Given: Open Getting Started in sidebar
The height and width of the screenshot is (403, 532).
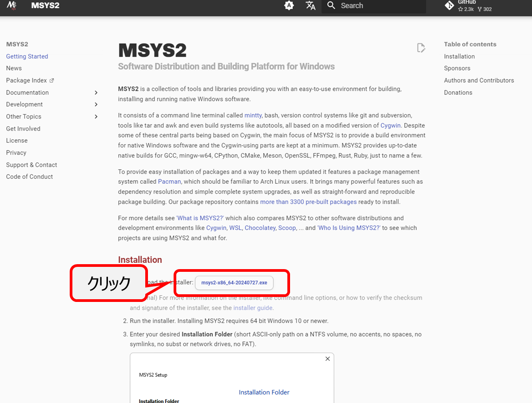Looking at the screenshot, I should point(27,56).
